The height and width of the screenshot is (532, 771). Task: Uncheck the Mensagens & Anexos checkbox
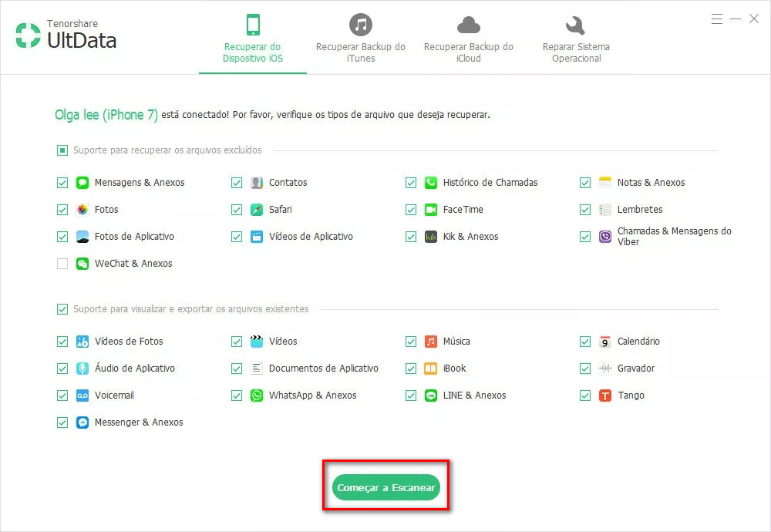coord(62,183)
